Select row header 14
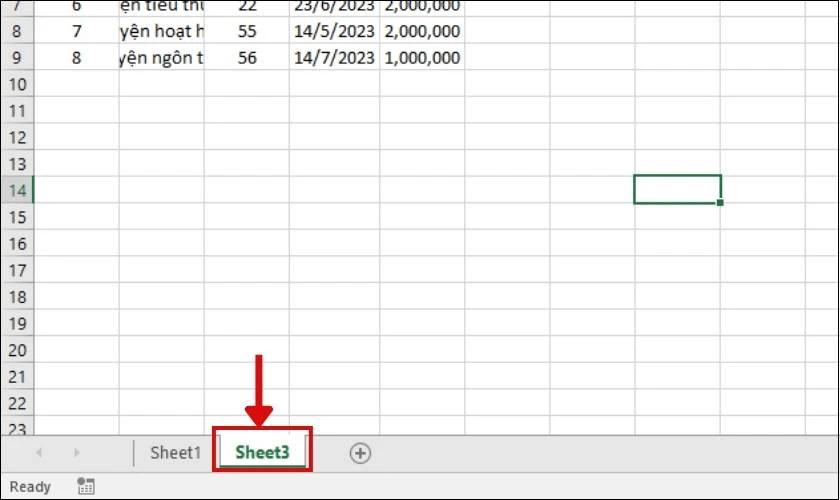840x500 pixels. pyautogui.click(x=17, y=190)
